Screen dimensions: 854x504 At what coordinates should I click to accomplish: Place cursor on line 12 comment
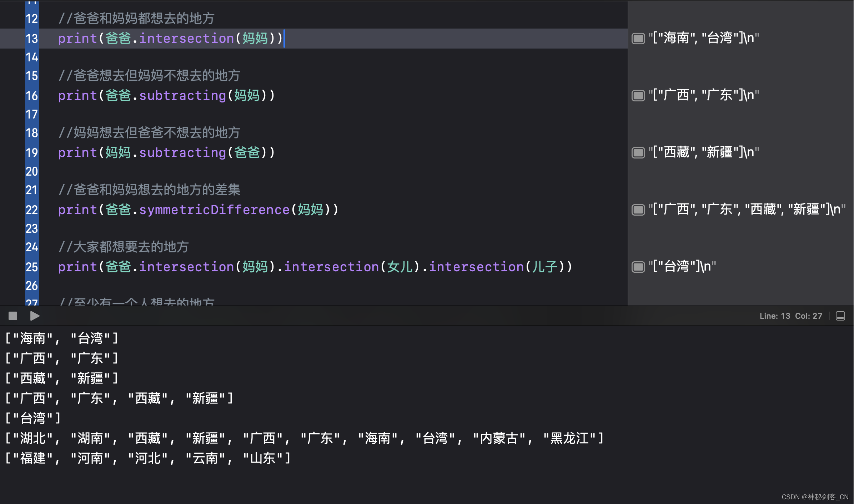pos(136,18)
